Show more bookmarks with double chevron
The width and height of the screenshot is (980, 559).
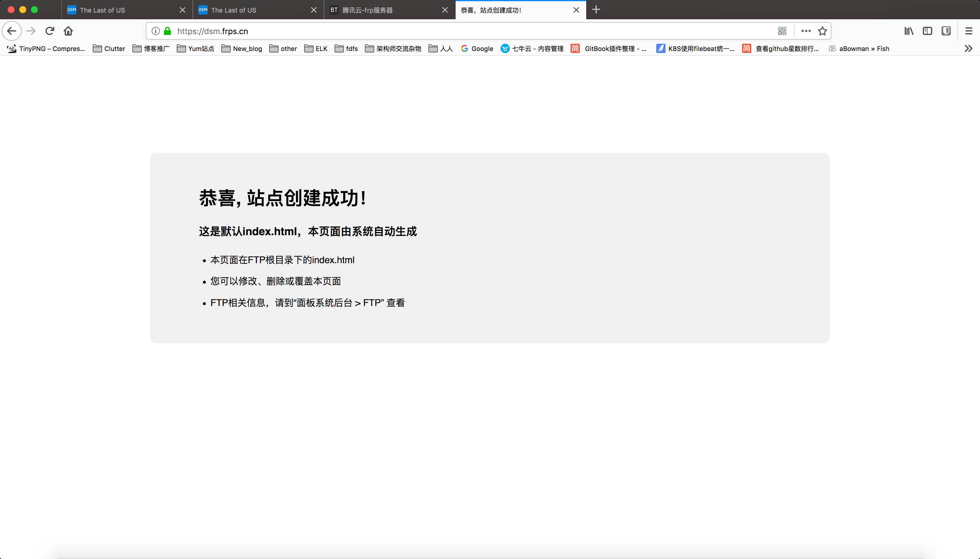point(968,48)
